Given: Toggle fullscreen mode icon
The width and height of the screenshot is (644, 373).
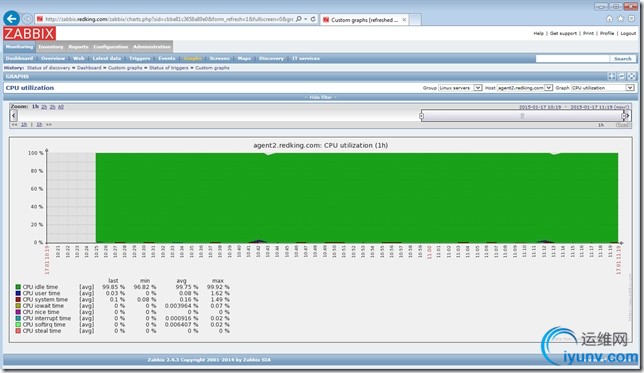Looking at the screenshot, I should 632,76.
